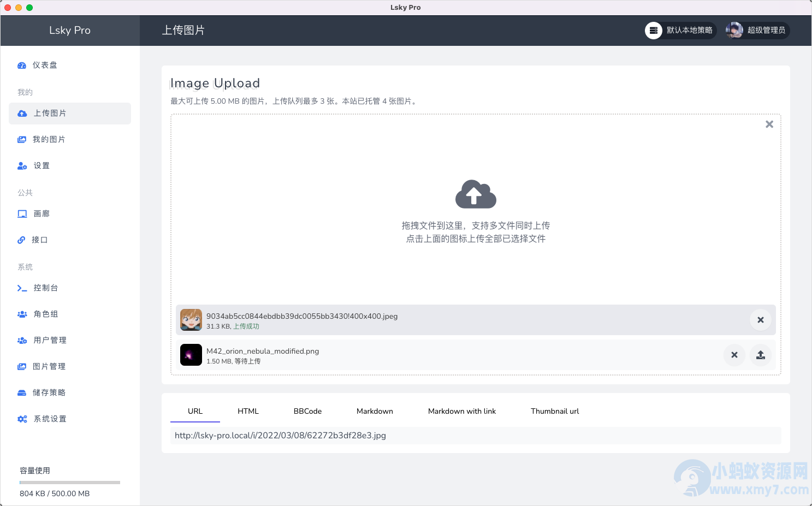The height and width of the screenshot is (506, 812).
Task: Open 用户管理 in the sidebar
Action: pos(70,341)
